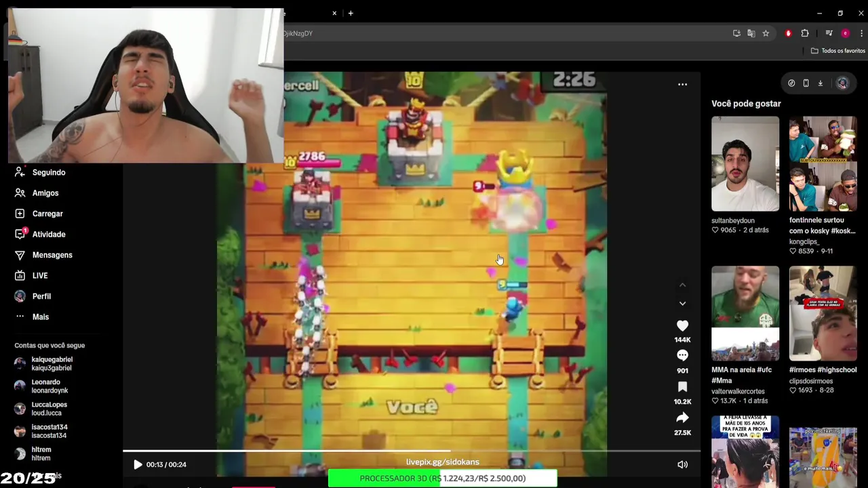Click the 144K likes count
The image size is (868, 488).
tap(682, 340)
